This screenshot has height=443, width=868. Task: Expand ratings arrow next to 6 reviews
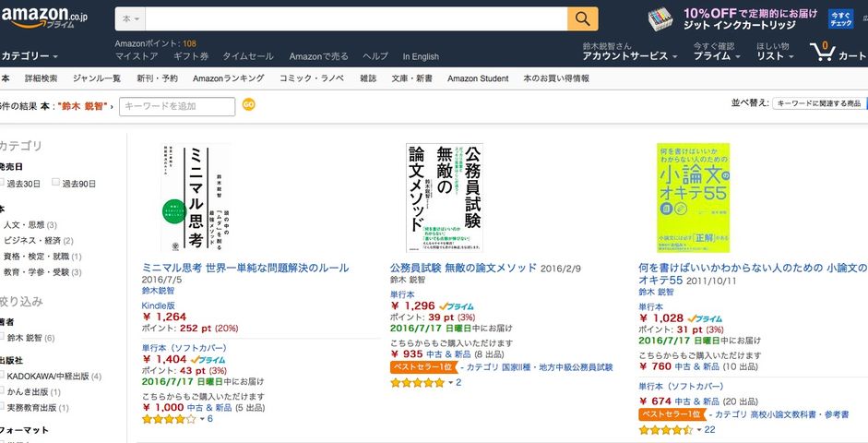click(203, 419)
